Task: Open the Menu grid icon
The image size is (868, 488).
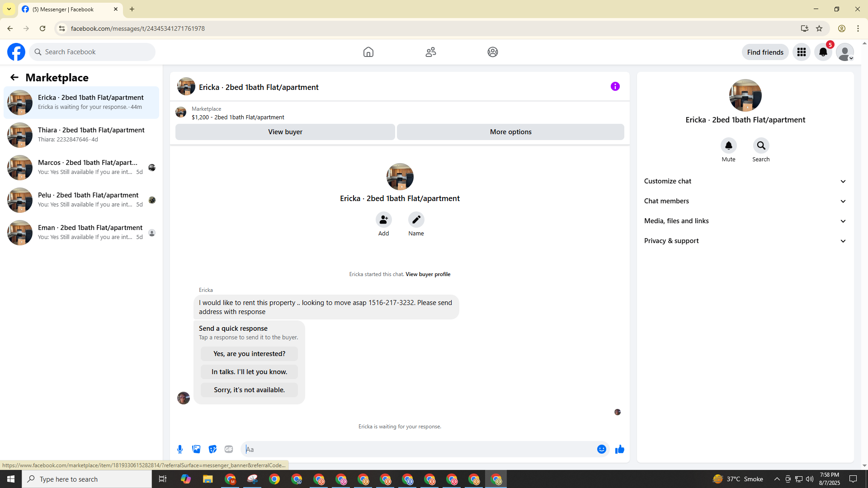Action: 802,52
